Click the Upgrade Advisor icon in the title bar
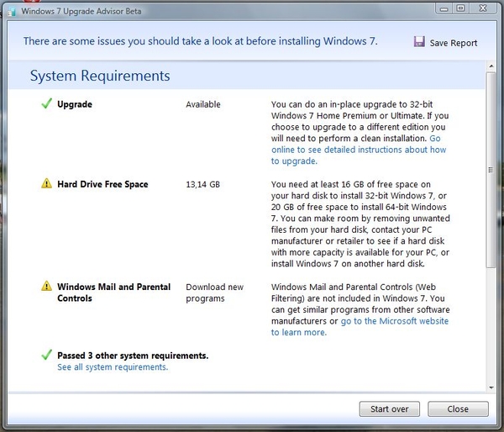This screenshot has height=432, width=504. point(12,12)
